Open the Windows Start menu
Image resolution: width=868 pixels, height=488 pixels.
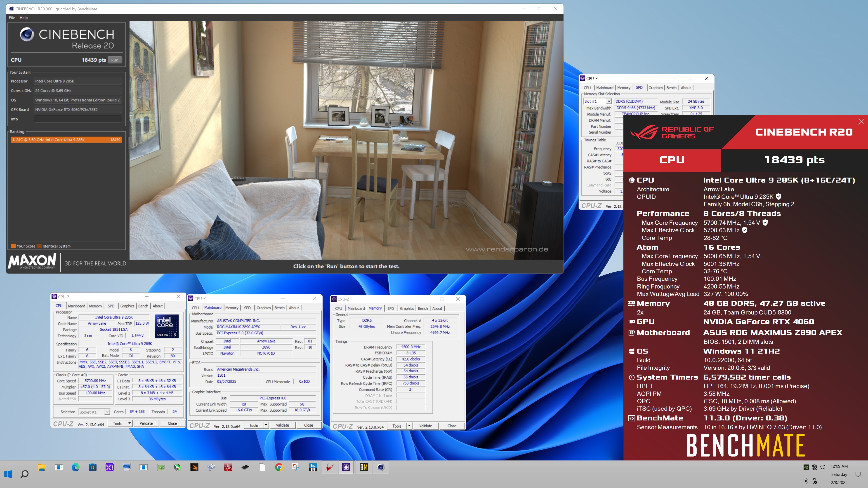(8, 474)
